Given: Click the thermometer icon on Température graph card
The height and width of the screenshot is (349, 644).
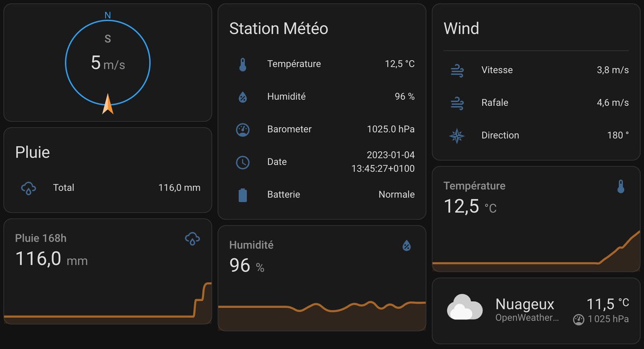Looking at the screenshot, I should 621,186.
